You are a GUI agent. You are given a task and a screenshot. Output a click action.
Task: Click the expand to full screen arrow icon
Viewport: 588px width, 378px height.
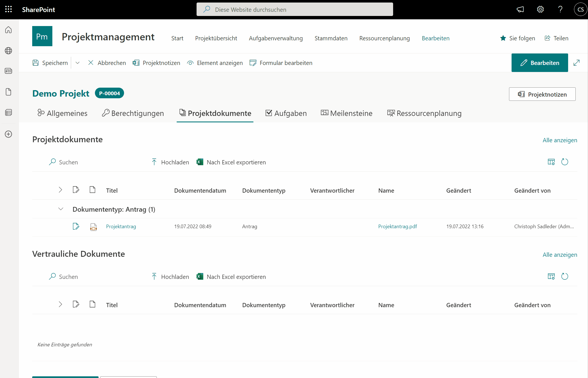coord(576,63)
